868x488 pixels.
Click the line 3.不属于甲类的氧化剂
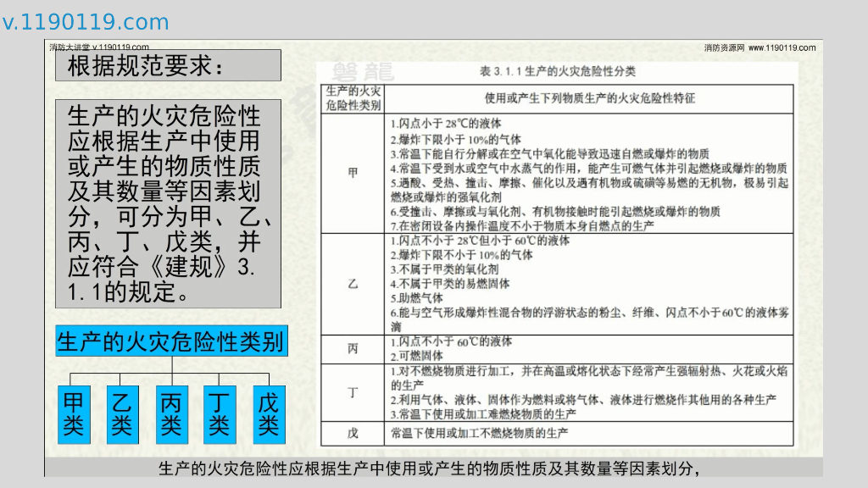(x=444, y=269)
